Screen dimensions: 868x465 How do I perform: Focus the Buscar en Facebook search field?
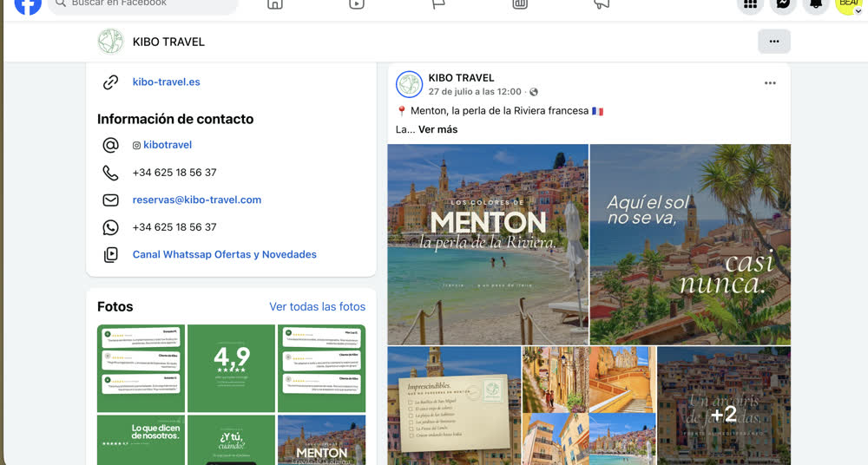143,4
